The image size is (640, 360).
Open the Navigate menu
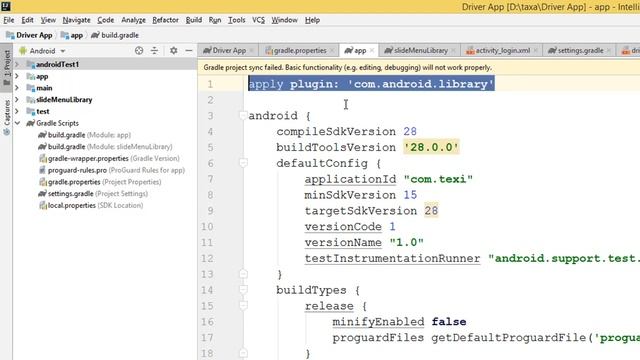pyautogui.click(x=76, y=20)
